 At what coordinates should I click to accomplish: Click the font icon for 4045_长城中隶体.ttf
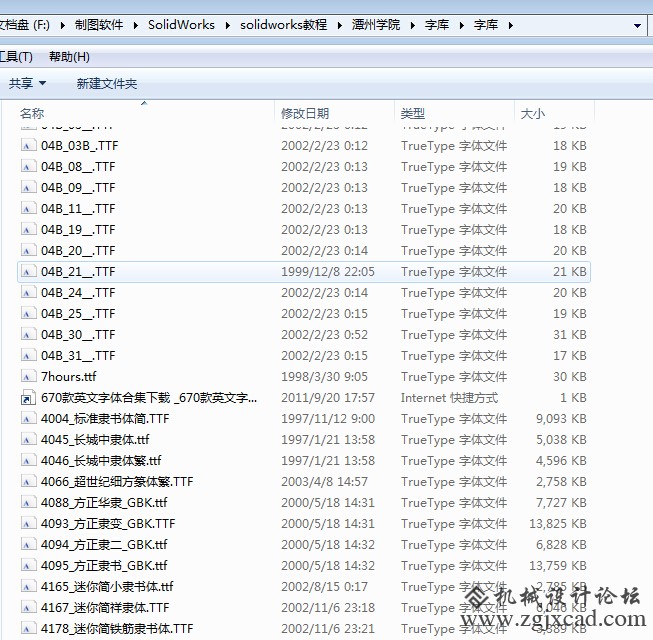click(28, 439)
